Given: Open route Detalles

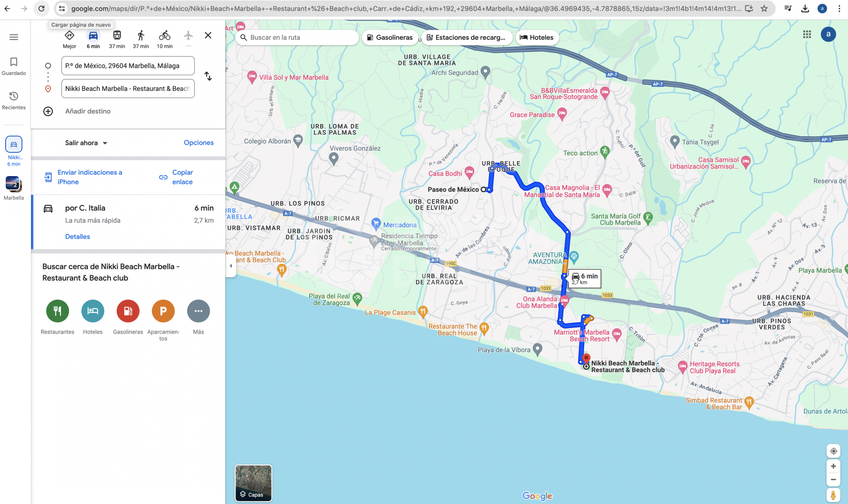Looking at the screenshot, I should pyautogui.click(x=78, y=237).
